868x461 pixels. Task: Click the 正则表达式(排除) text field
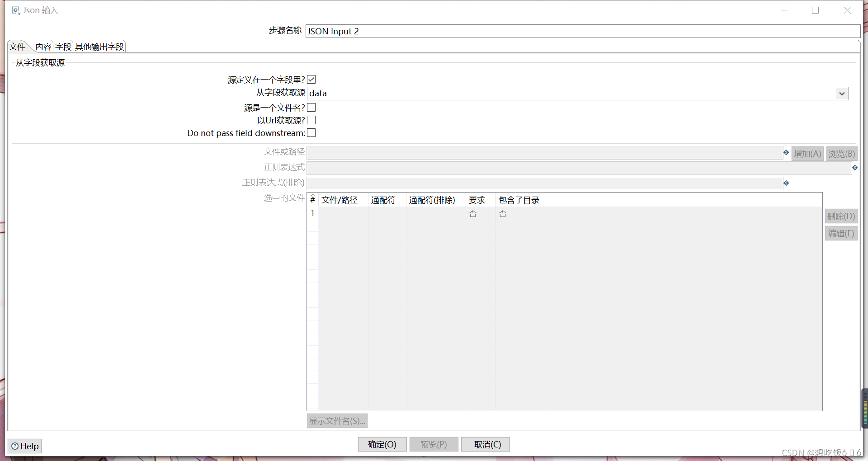point(545,183)
